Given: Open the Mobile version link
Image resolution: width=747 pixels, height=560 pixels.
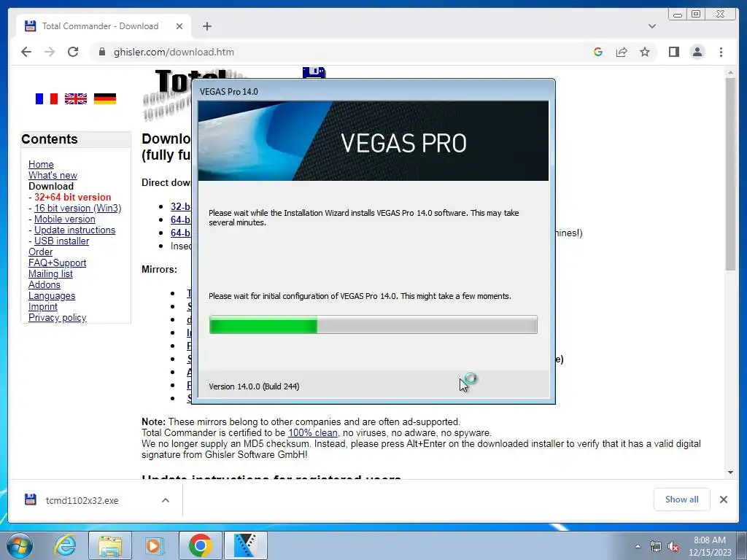Looking at the screenshot, I should (65, 219).
